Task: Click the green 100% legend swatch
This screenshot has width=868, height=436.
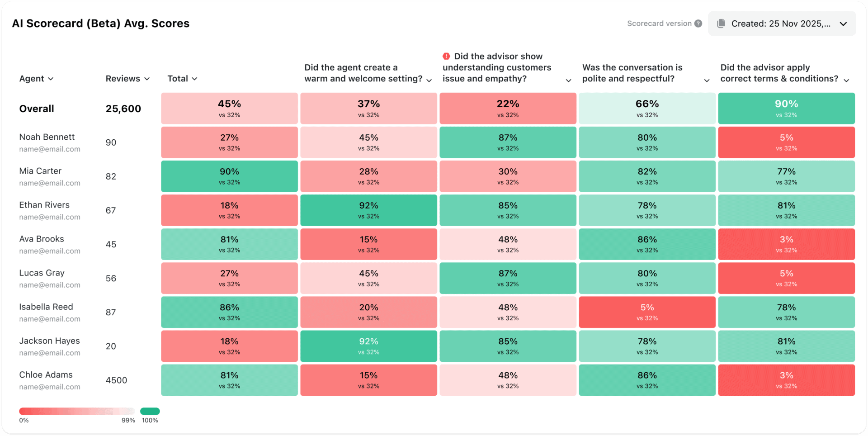Action: [x=150, y=411]
